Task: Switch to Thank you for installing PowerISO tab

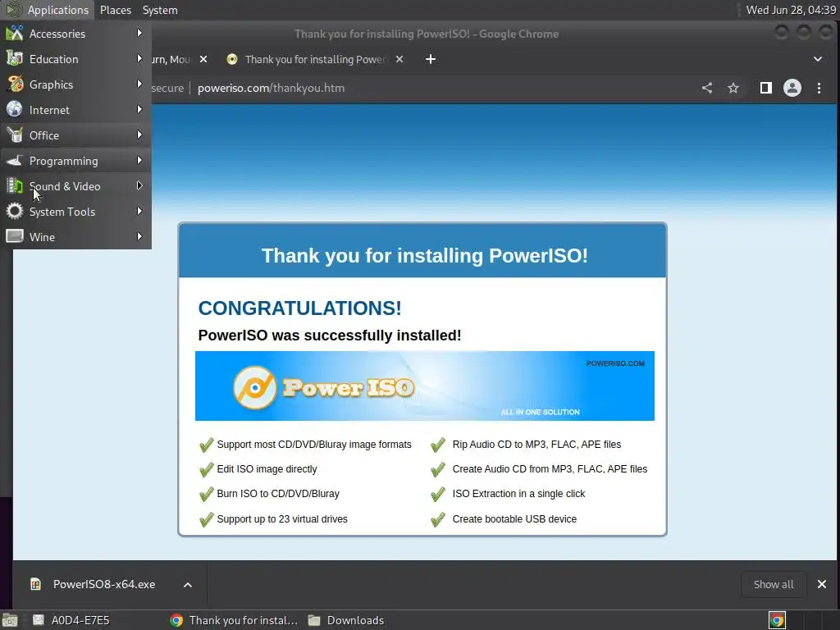Action: 315,59
